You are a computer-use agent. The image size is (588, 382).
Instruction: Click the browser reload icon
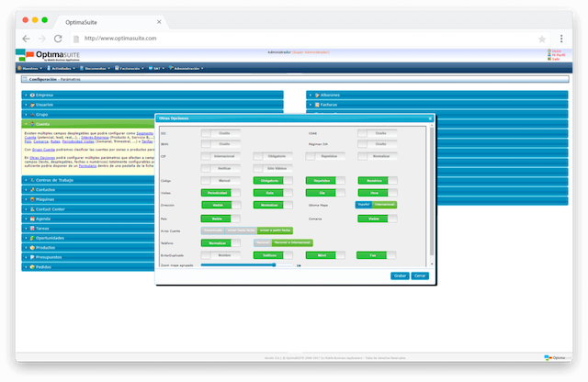[59, 39]
